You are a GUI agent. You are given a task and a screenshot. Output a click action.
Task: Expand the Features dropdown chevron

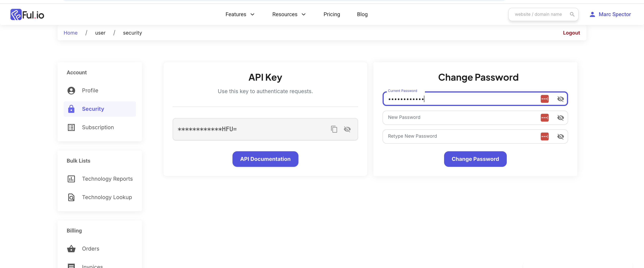(x=252, y=15)
